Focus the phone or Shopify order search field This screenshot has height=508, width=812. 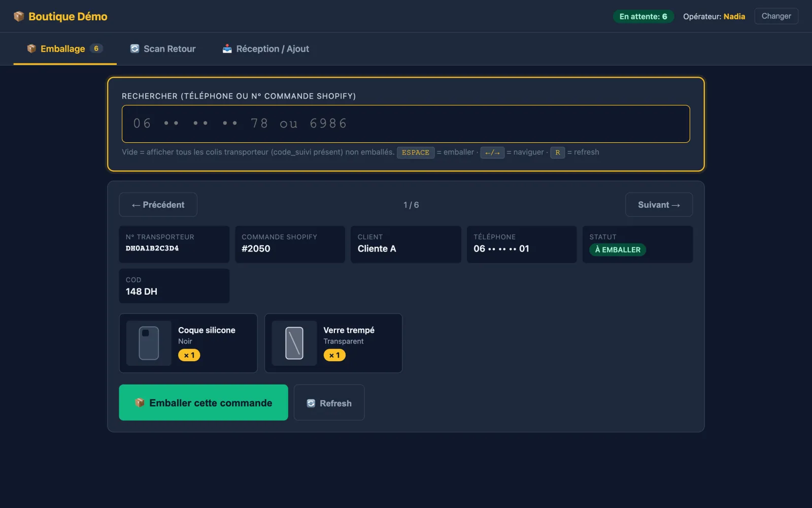click(x=405, y=124)
